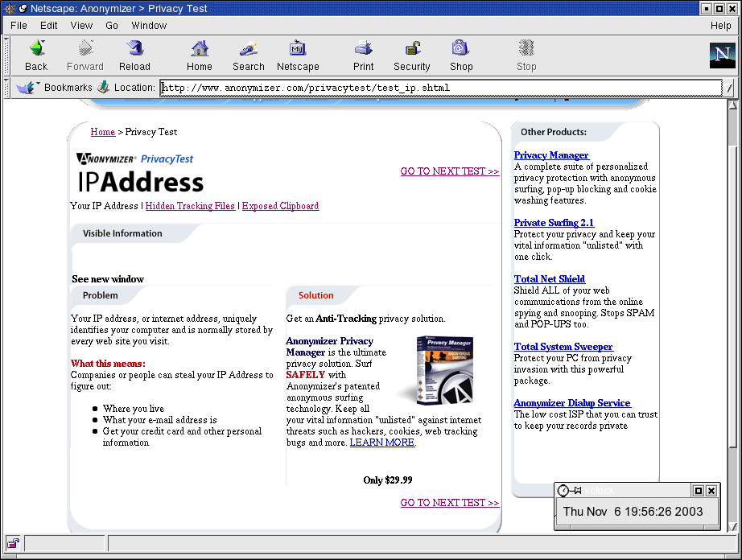The width and height of the screenshot is (742, 560).
Task: Click the xclock date and time text
Action: click(633, 511)
